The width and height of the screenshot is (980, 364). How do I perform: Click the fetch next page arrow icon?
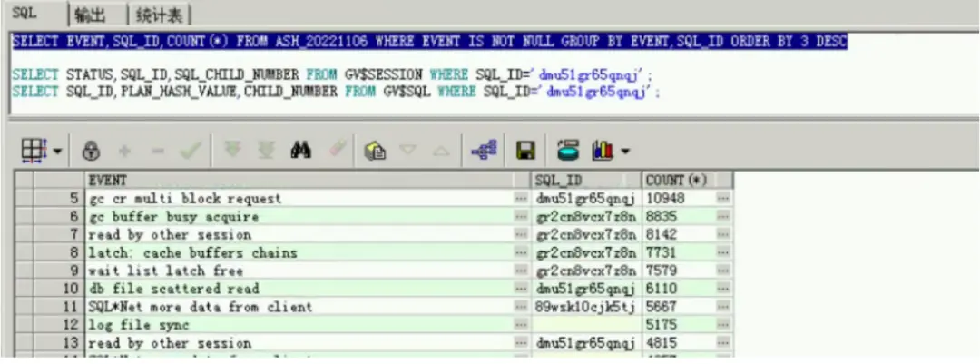click(x=232, y=151)
